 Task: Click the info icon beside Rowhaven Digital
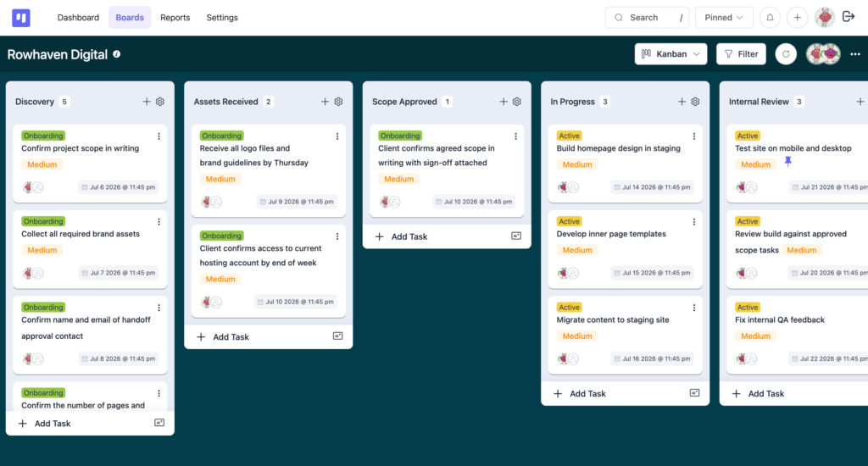117,54
